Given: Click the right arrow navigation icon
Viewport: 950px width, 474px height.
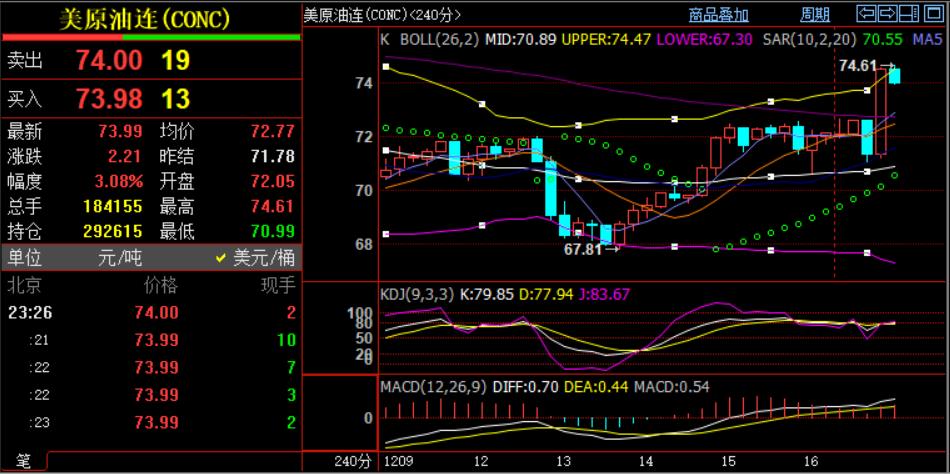Looking at the screenshot, I should point(886,14).
